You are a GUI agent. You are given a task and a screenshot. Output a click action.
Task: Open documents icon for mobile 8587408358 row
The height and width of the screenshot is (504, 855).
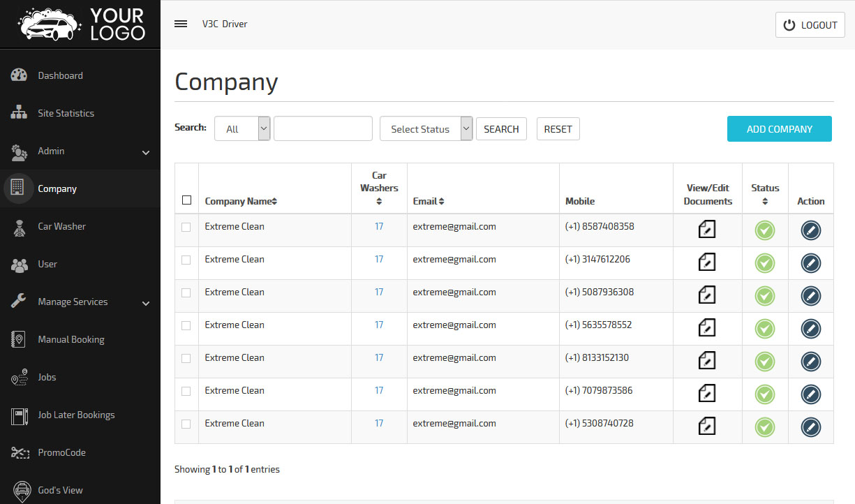[707, 230]
